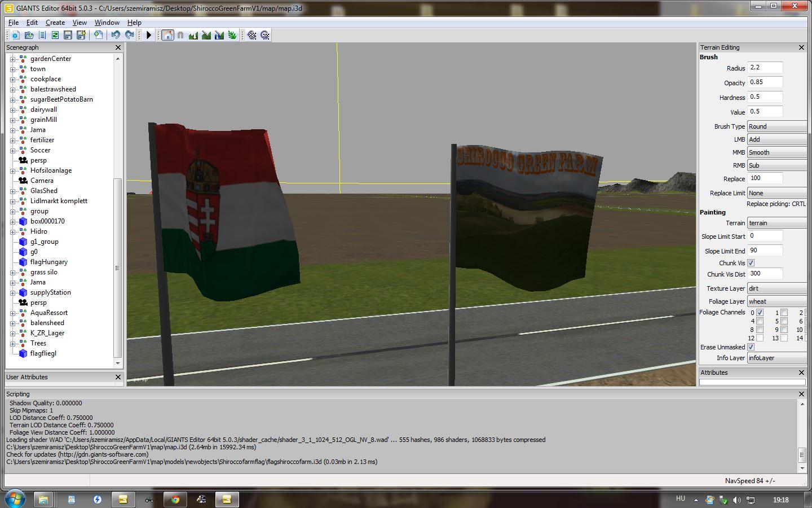
Task: Open the Foliage Layer dropdown
Action: coord(777,301)
